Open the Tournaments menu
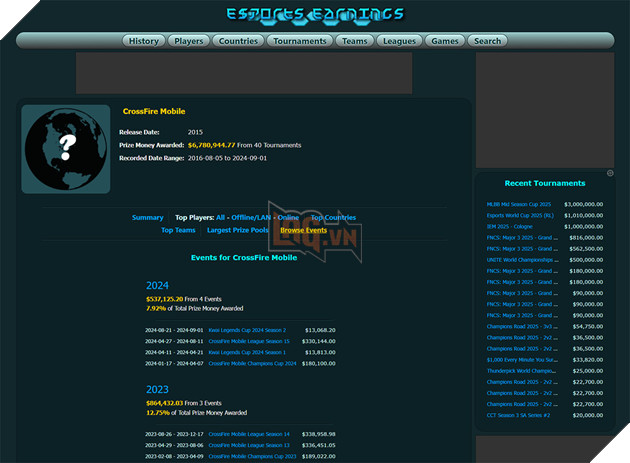This screenshot has height=463, width=630. [x=300, y=41]
